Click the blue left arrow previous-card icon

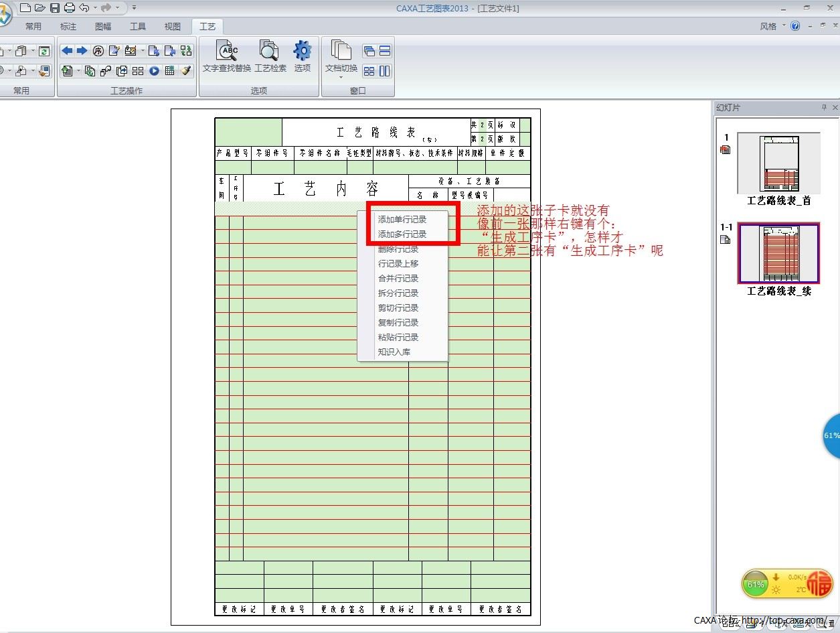click(x=66, y=51)
